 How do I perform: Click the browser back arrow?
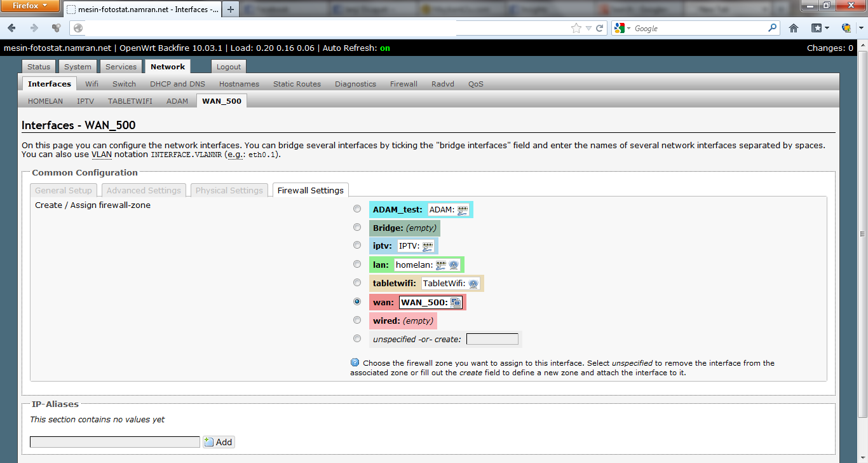click(x=12, y=28)
